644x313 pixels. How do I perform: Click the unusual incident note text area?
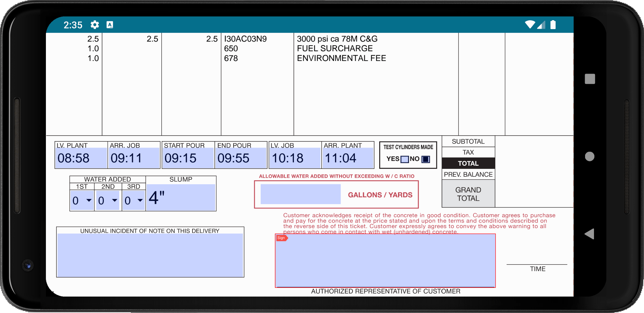(x=150, y=255)
